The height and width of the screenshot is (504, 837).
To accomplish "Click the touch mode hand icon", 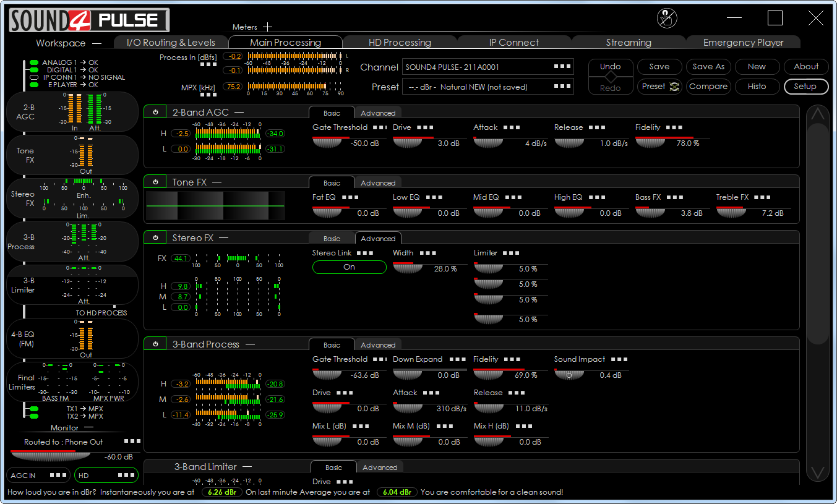I will pyautogui.click(x=667, y=19).
